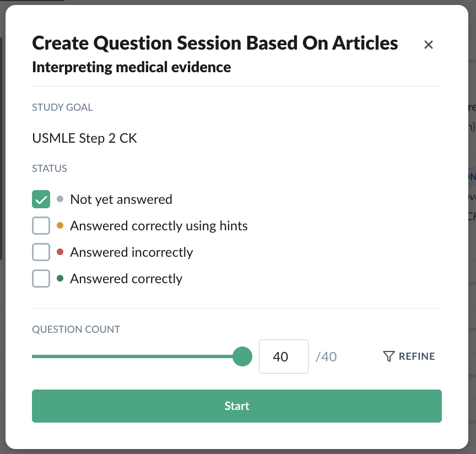Close the Create Question Session dialog
The image size is (476, 454).
[x=428, y=45]
